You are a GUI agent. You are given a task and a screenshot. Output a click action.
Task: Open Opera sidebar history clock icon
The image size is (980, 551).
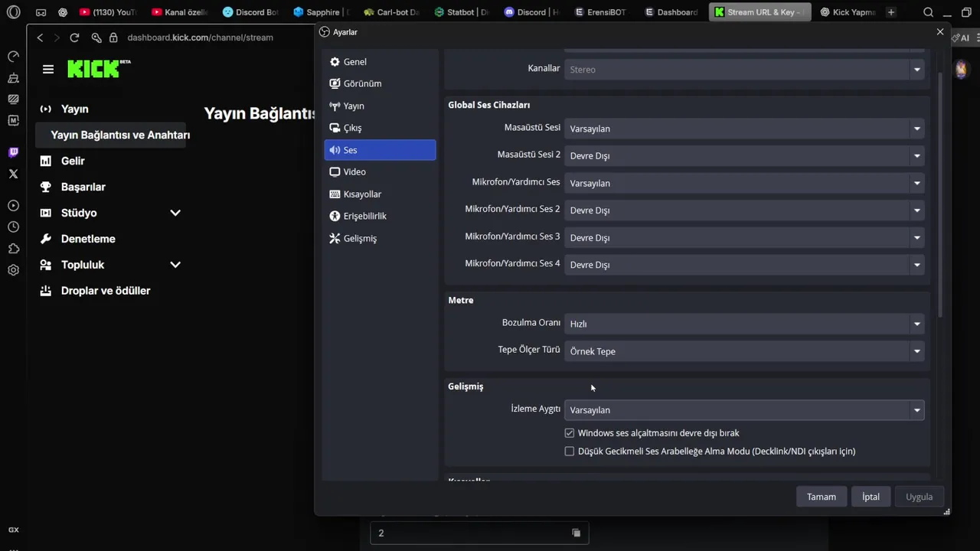[13, 227]
